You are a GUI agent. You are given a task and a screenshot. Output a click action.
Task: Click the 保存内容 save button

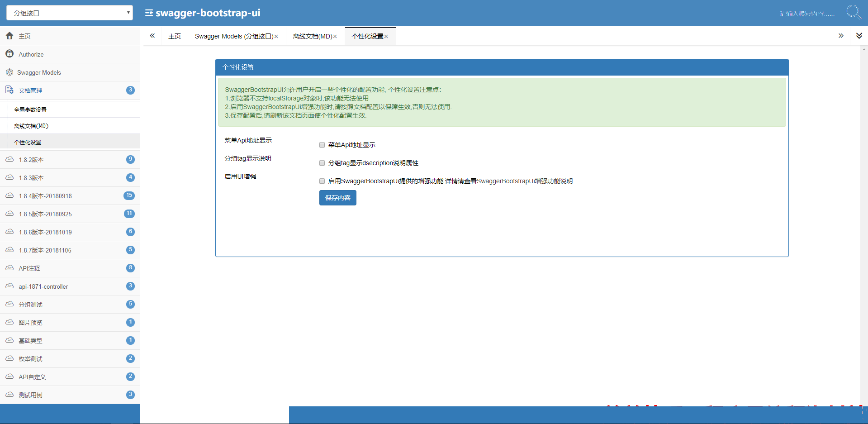[338, 198]
